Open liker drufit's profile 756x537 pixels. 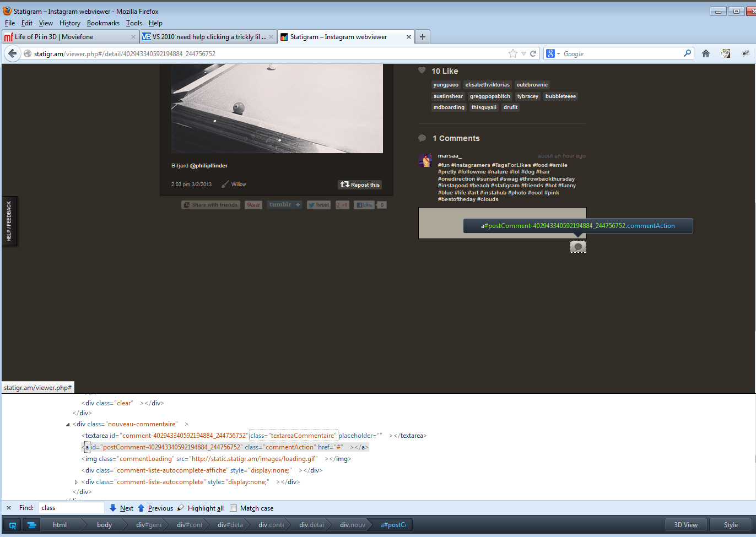510,107
